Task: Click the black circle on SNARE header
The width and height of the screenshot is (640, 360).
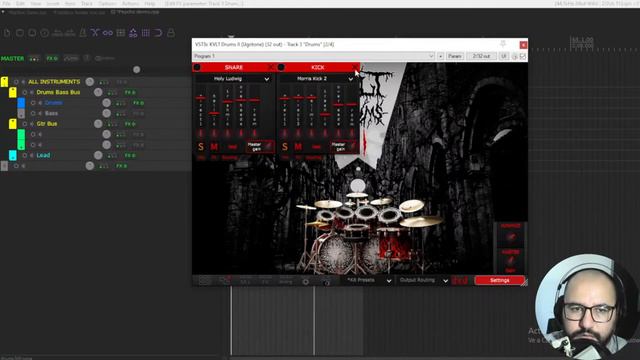Action: [197, 67]
